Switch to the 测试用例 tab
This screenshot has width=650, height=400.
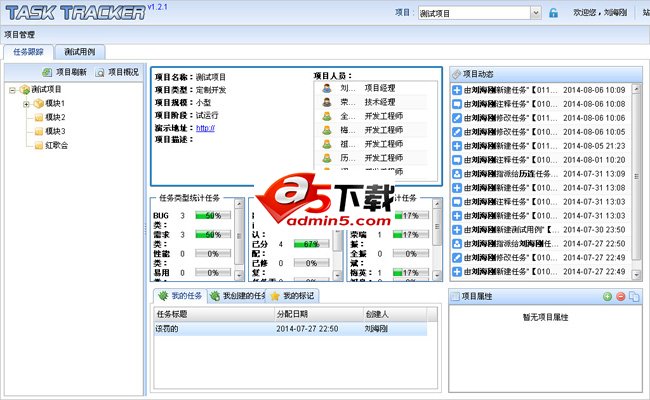coord(80,52)
